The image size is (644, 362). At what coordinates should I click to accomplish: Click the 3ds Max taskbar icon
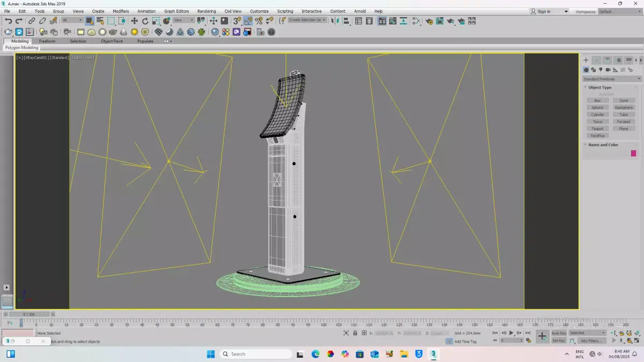click(x=433, y=354)
